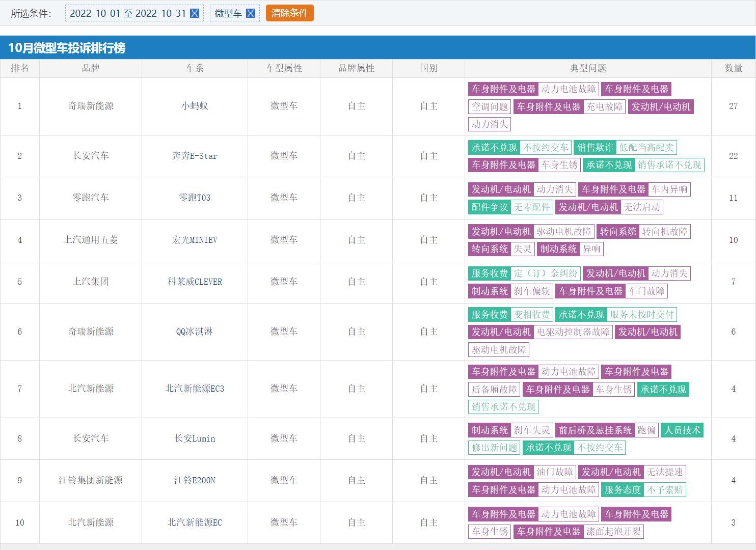Remove the 2022-10-01 date range filter
Screen dimensions: 756x550
tap(195, 13)
